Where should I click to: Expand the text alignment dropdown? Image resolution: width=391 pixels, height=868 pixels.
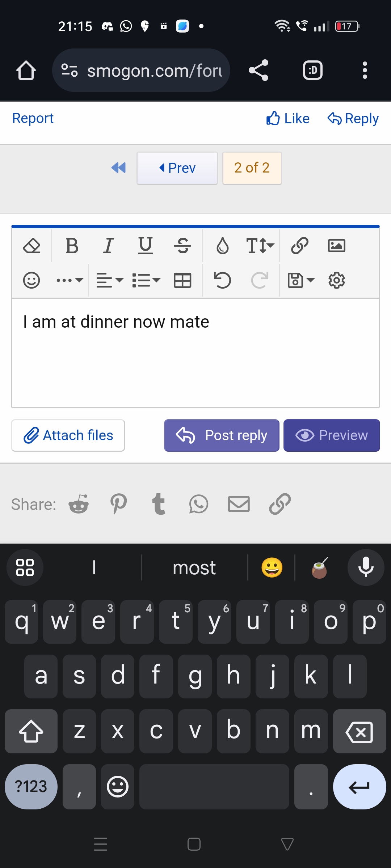[110, 280]
